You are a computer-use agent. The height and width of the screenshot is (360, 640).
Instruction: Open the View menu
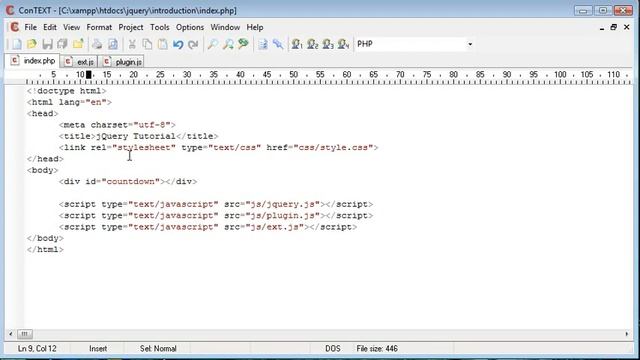point(71,27)
